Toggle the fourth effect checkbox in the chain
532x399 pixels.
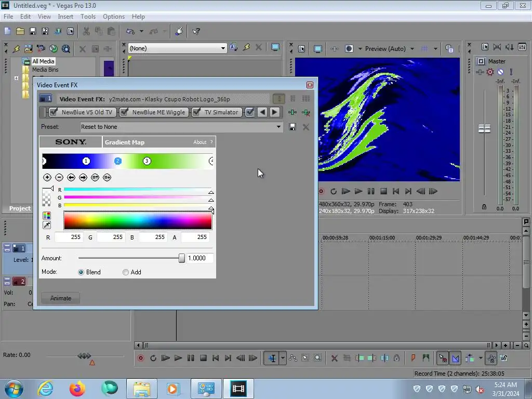point(250,112)
